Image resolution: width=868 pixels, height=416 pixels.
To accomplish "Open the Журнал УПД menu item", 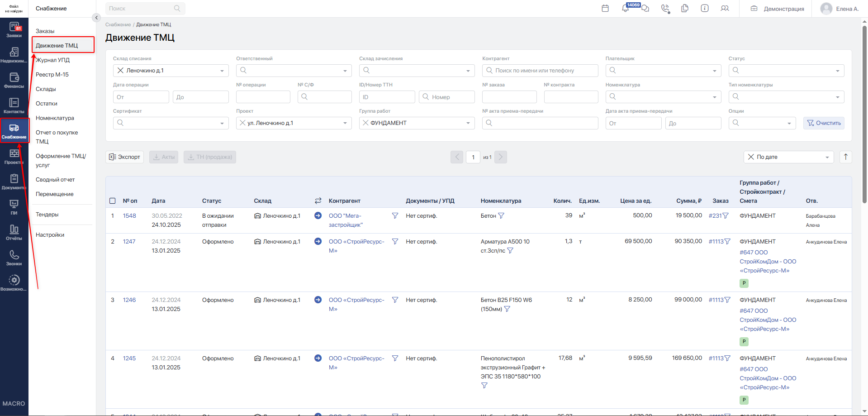I will click(x=53, y=60).
